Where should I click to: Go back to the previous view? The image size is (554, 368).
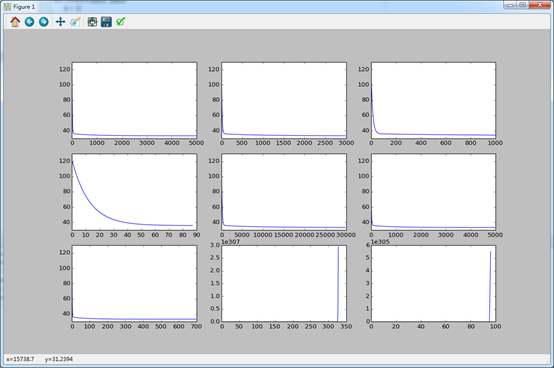tap(29, 22)
